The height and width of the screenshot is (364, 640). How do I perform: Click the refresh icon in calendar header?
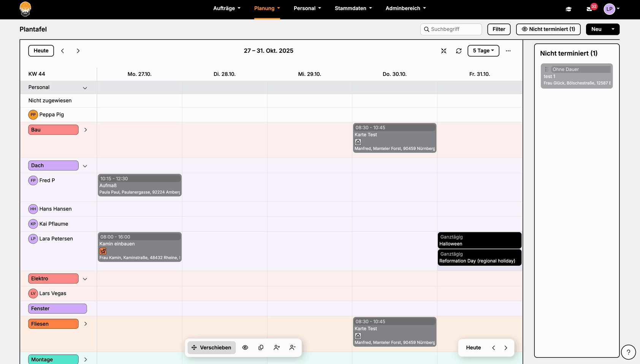coord(459,51)
